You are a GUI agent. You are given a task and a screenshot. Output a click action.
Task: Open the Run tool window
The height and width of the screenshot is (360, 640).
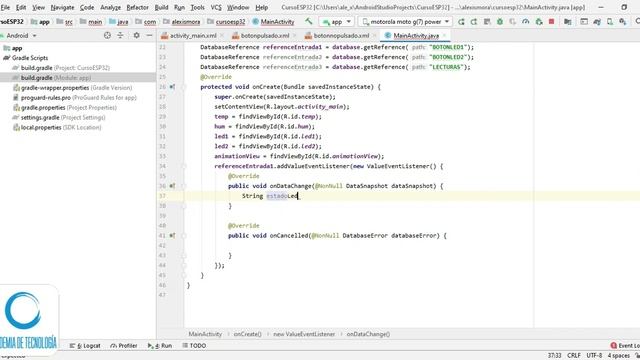pos(160,346)
